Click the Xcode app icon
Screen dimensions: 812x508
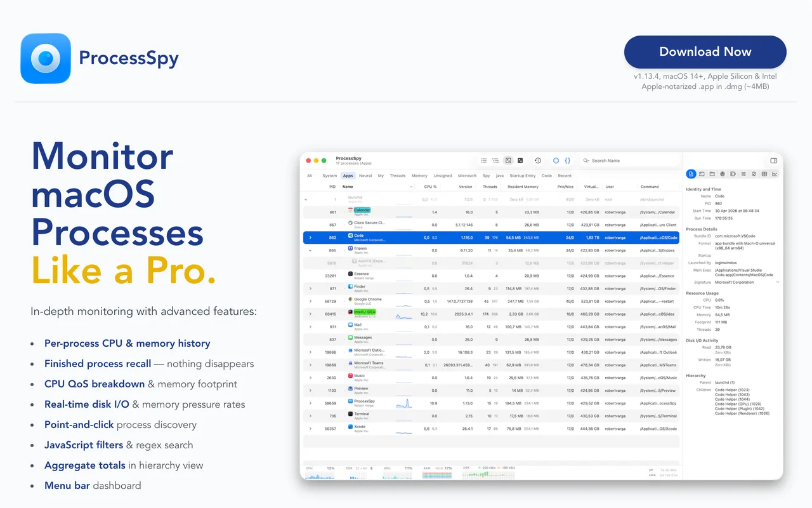[x=350, y=426]
